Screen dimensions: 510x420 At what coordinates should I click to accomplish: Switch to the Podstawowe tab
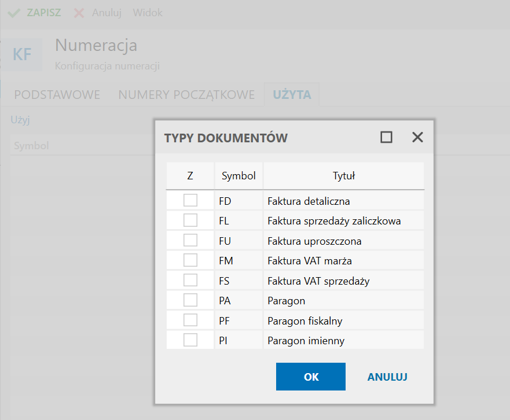(x=57, y=95)
